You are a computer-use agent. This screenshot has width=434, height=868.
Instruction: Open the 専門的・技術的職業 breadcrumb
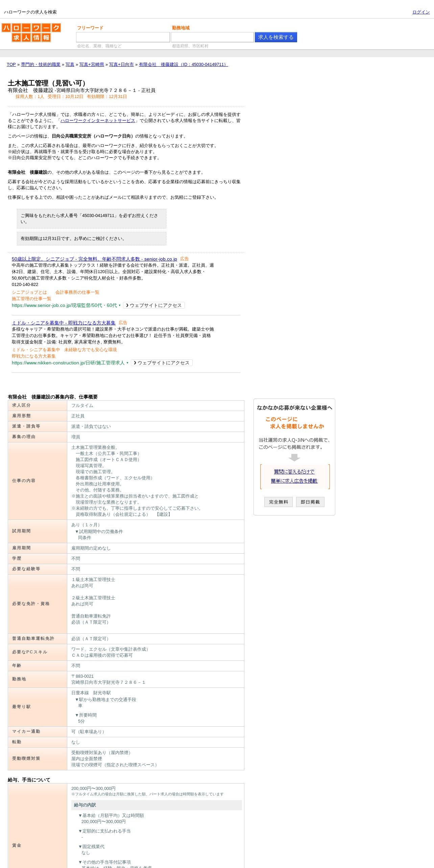coord(41,65)
